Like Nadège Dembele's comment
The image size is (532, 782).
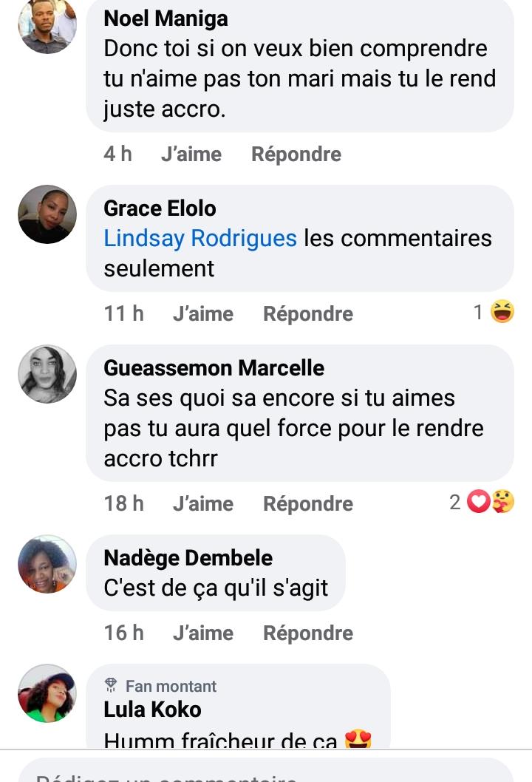pyautogui.click(x=202, y=633)
